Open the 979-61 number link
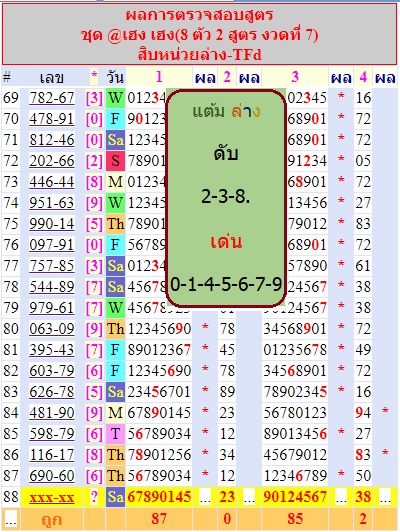Image resolution: width=400 pixels, height=532 pixels. [x=52, y=308]
